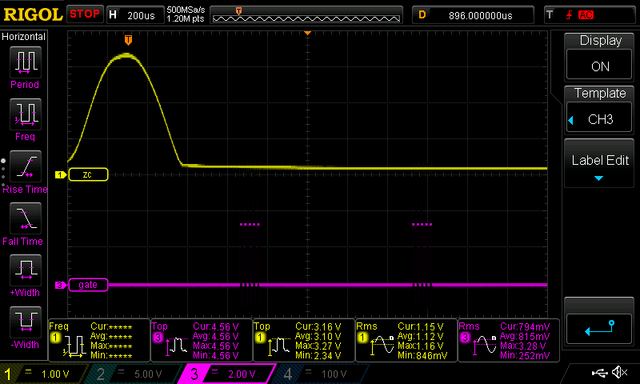
Task: Select the Period measurement icon
Action: pyautogui.click(x=25, y=62)
